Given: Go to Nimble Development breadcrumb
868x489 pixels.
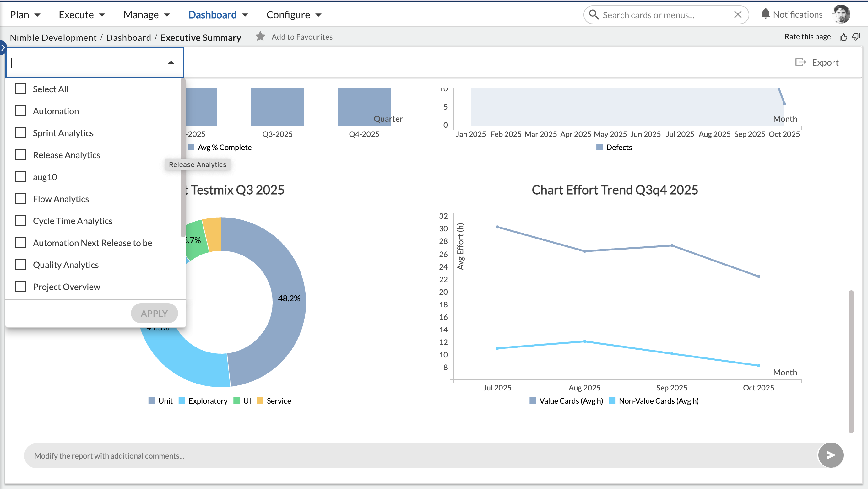Looking at the screenshot, I should [53, 37].
